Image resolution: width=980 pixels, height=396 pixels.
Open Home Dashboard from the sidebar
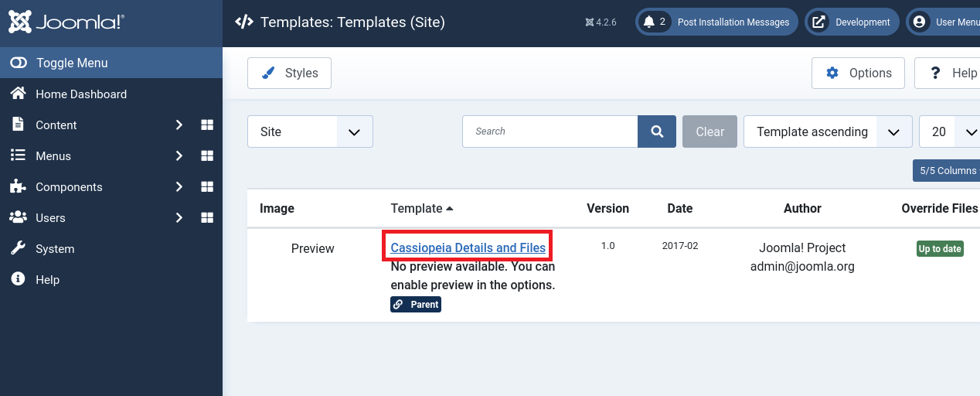click(80, 94)
